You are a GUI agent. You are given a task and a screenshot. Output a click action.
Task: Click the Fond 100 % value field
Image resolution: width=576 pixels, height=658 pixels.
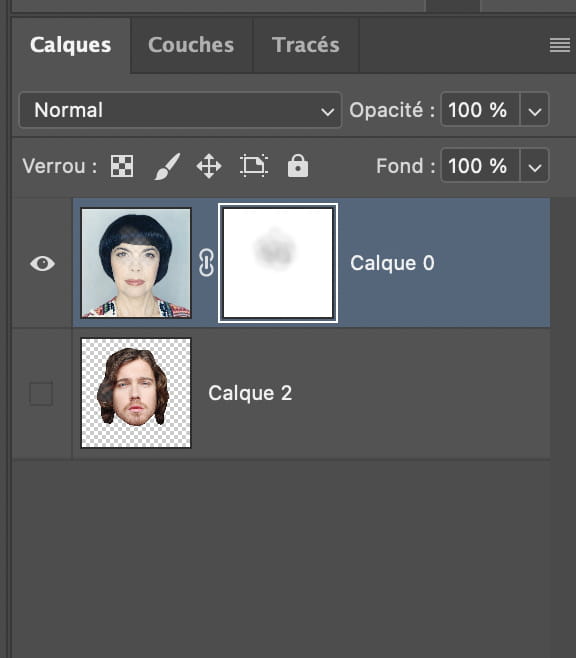coord(480,166)
